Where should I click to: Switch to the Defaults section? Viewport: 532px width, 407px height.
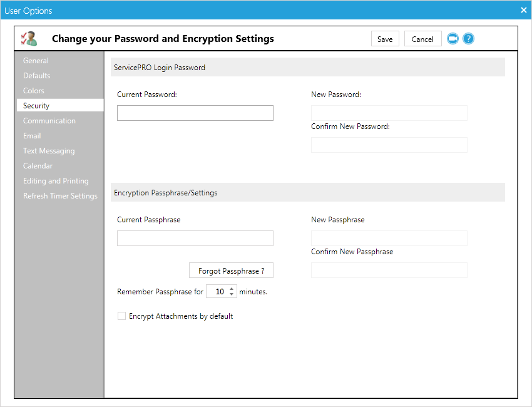pos(37,76)
